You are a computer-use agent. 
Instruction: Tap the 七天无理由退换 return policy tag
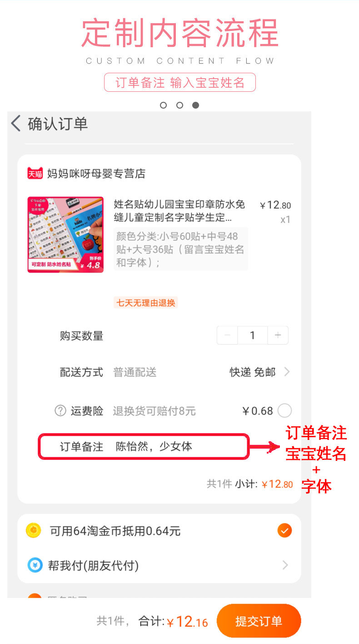145,303
